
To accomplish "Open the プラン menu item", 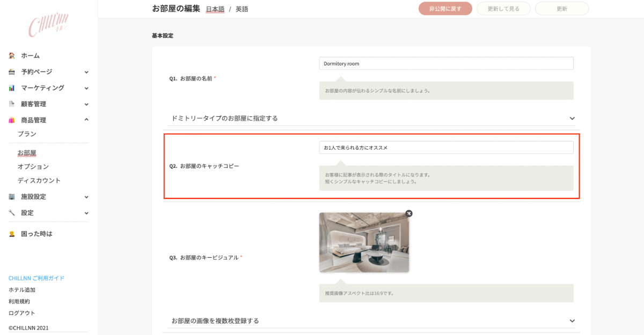I will [27, 134].
